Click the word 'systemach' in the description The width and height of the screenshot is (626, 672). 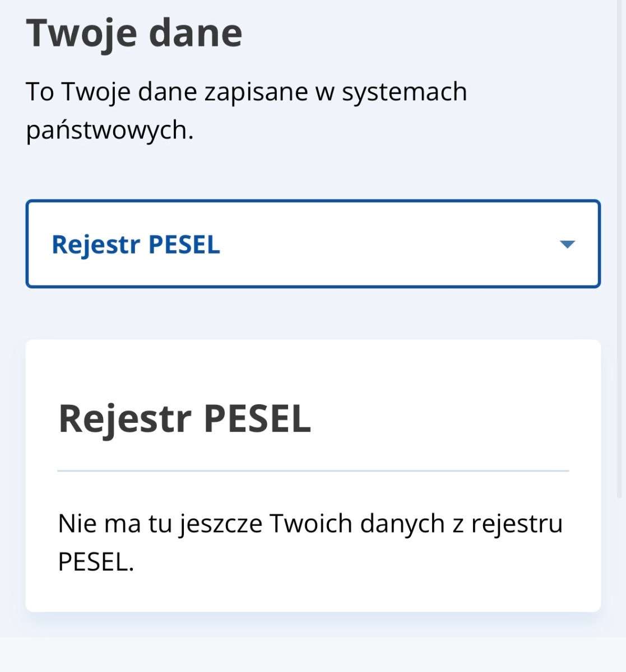pyautogui.click(x=404, y=92)
